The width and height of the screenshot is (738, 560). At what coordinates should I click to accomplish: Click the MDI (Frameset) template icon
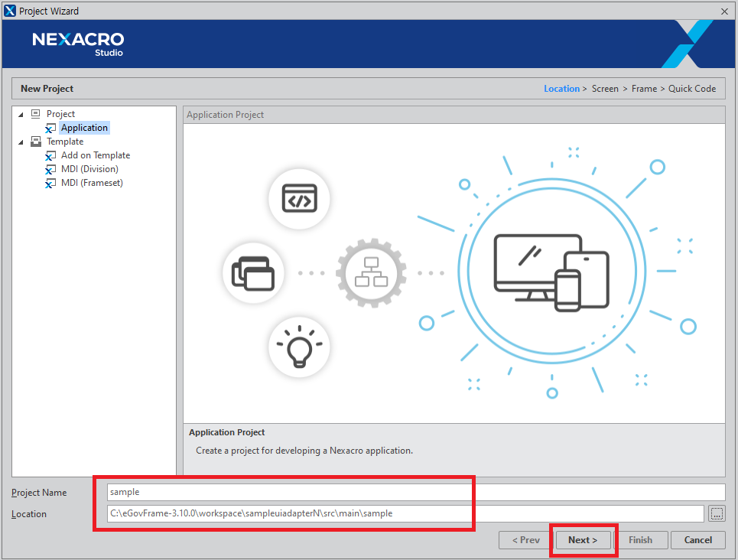pyautogui.click(x=50, y=184)
